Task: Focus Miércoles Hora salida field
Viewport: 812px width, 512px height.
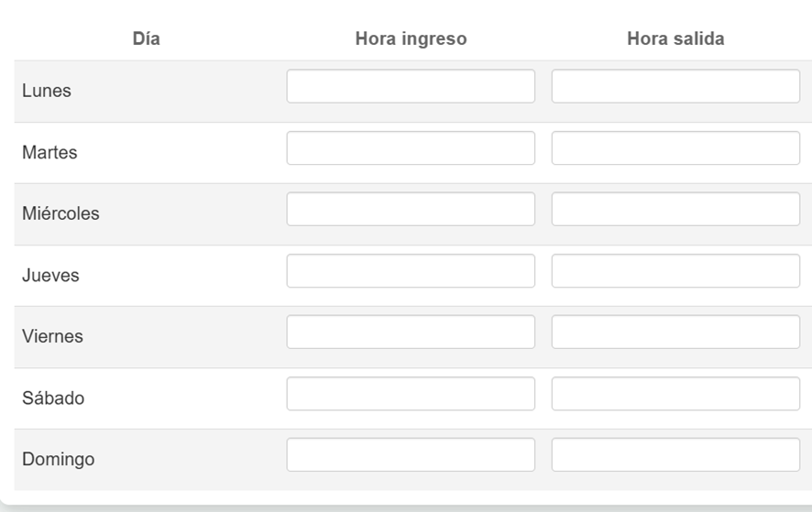Action: [675, 210]
